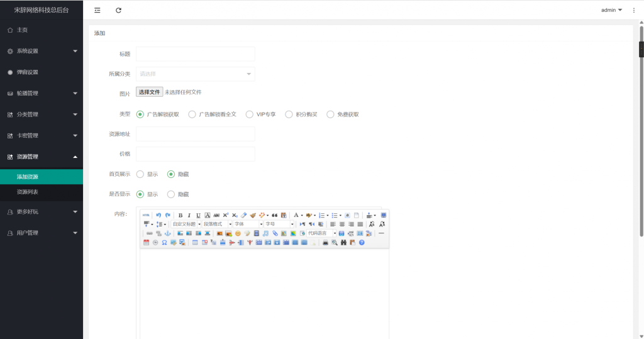Click the Bold button in the editor toolbar
The height and width of the screenshot is (339, 644).
(x=180, y=215)
